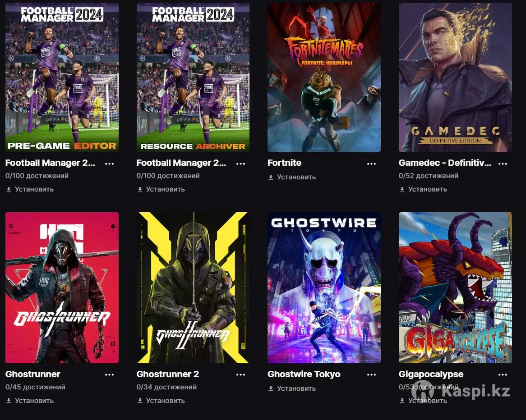This screenshot has width=526, height=420.
Task: Click Установить under Ghostrunner
Action: (x=29, y=401)
